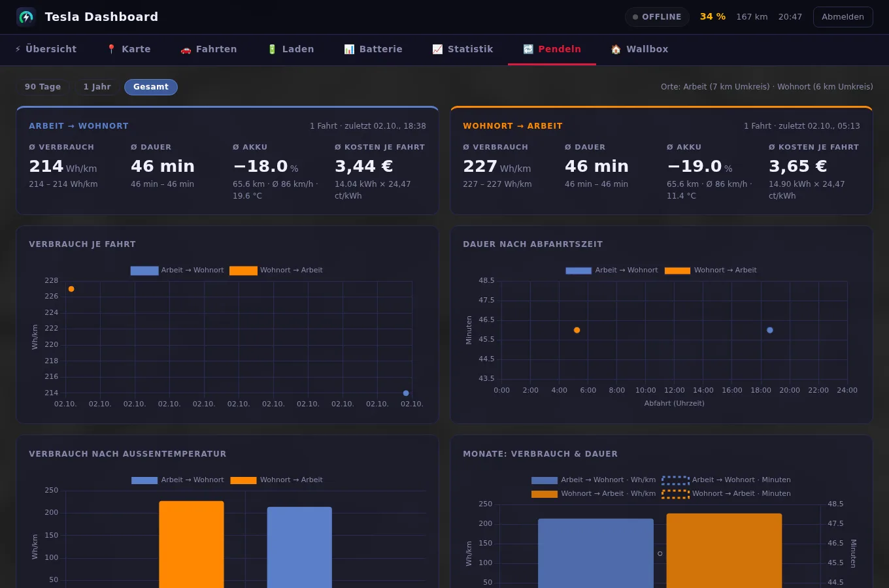This screenshot has width=889, height=588.
Task: Toggle Wohnort → Arbeit legend in Verbrauch je Fahrt
Action: point(276,270)
